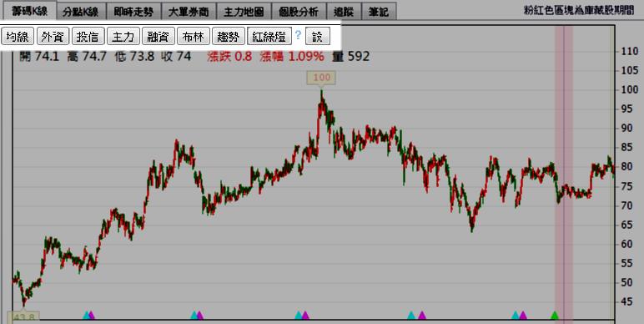This screenshot has width=644, height=324.
Task: Click the 量 592 volume value
Action: 351,56
